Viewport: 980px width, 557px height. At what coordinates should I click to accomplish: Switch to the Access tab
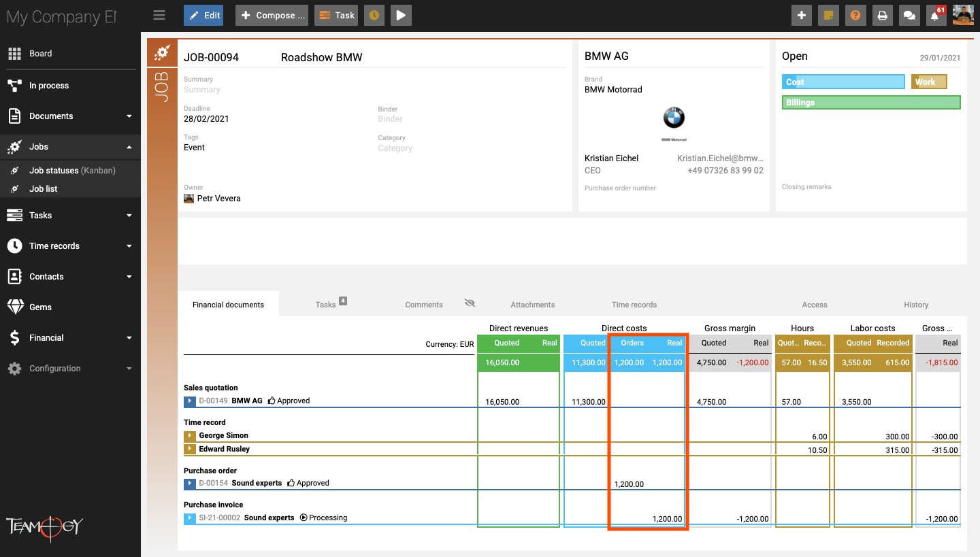[x=815, y=305]
